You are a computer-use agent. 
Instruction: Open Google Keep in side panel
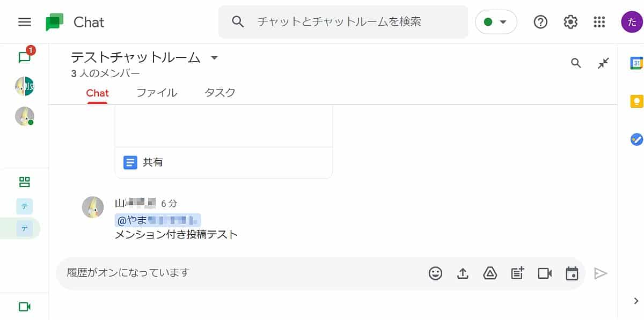(636, 101)
